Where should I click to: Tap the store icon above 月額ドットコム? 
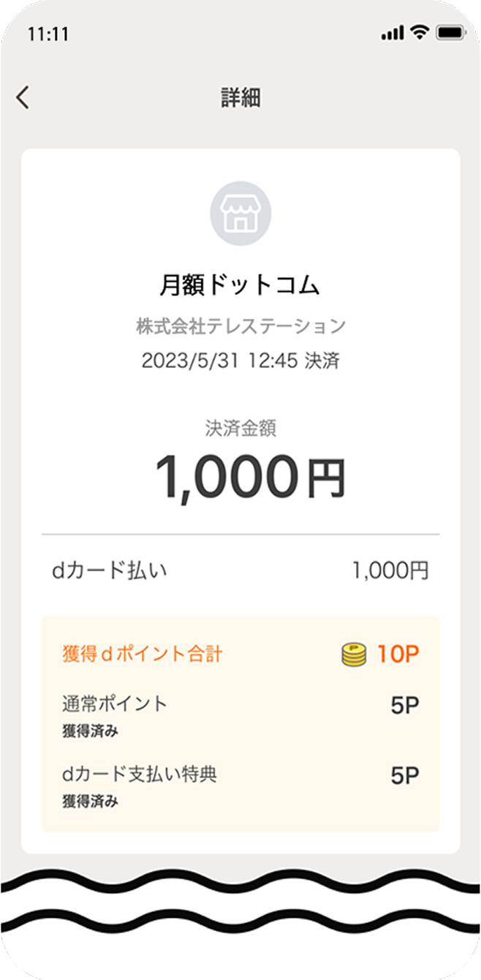pos(240,212)
